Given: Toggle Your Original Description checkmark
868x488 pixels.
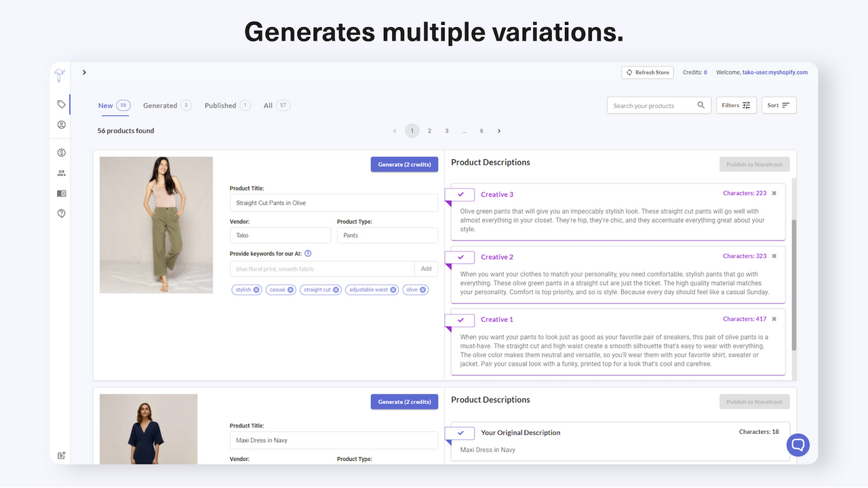Looking at the screenshot, I should pyautogui.click(x=460, y=432).
